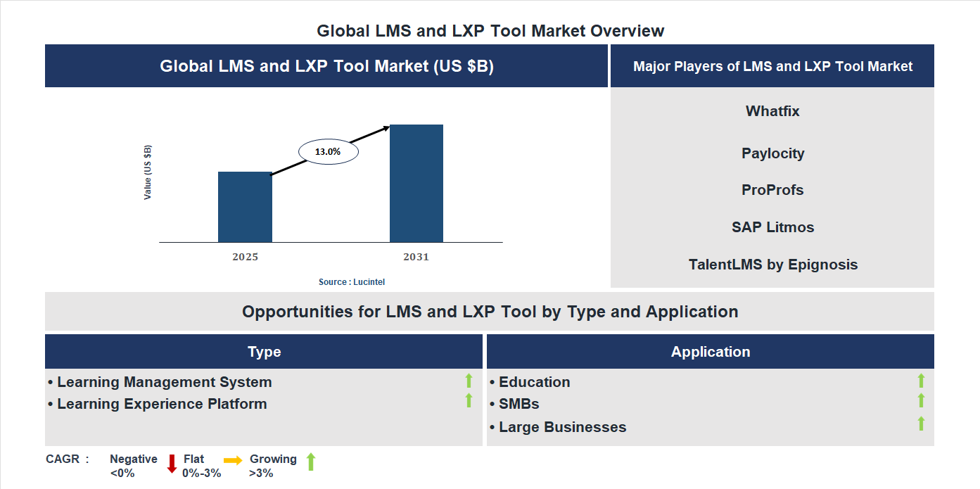Click the 2031 bar in the chart
The width and height of the screenshot is (980, 489).
[416, 183]
